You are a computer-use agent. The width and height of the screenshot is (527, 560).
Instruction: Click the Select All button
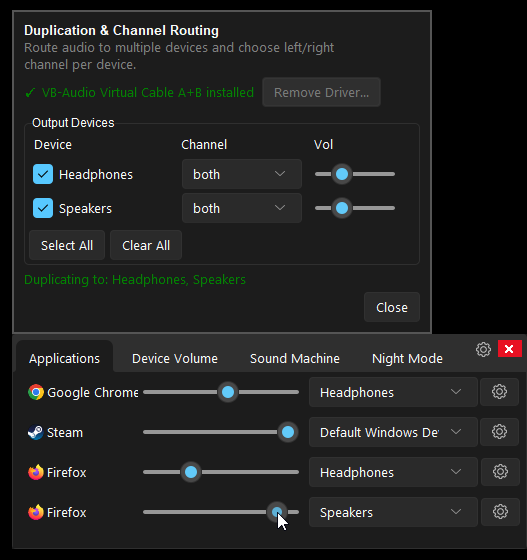(x=67, y=245)
